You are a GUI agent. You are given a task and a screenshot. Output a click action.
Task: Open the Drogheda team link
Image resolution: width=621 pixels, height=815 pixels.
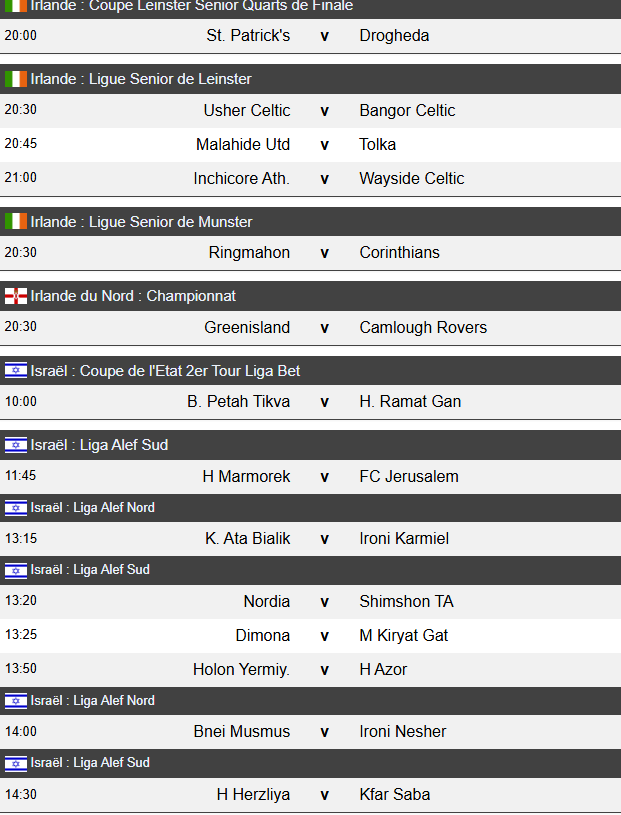[394, 36]
